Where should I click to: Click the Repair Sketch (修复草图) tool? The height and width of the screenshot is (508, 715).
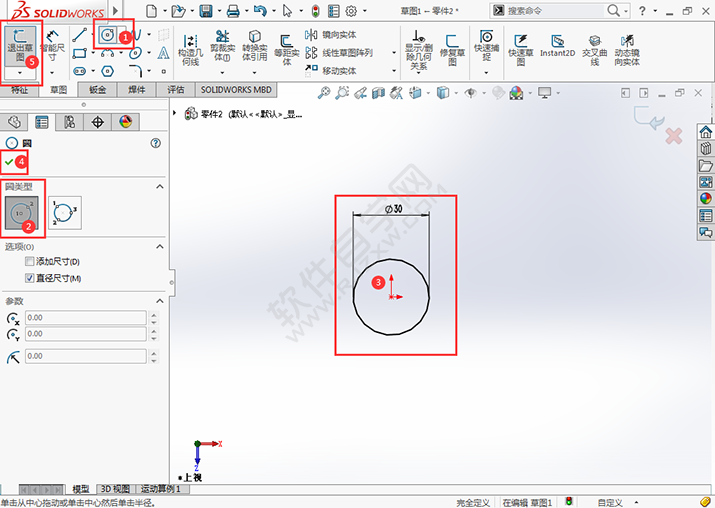point(451,46)
